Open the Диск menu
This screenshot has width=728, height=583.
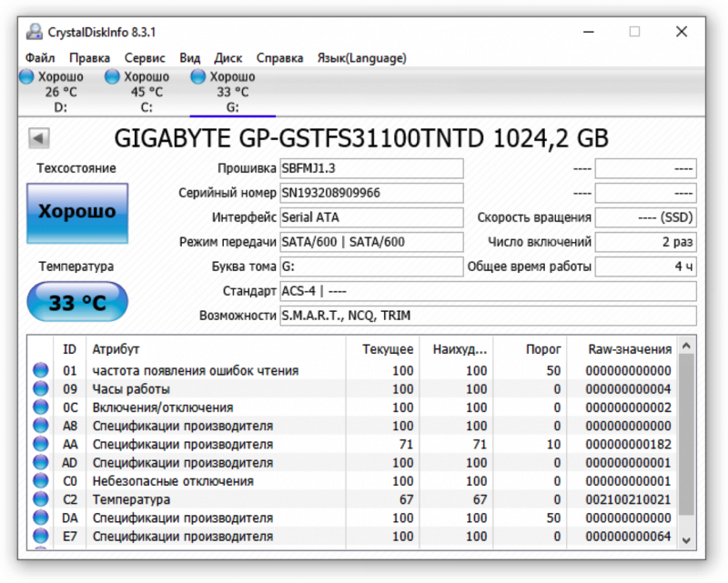pos(228,58)
